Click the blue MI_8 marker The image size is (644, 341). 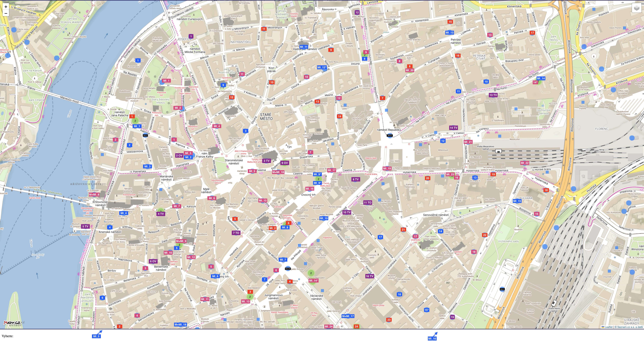point(285,227)
